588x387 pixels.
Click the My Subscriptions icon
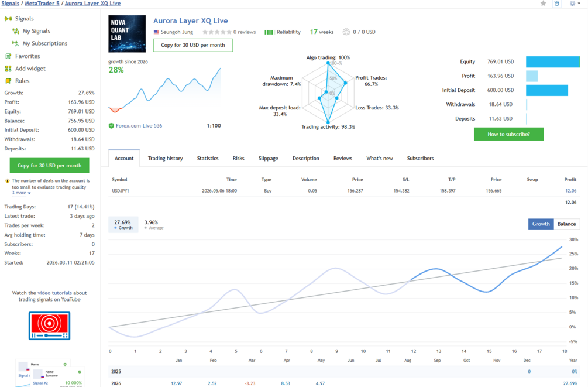16,43
